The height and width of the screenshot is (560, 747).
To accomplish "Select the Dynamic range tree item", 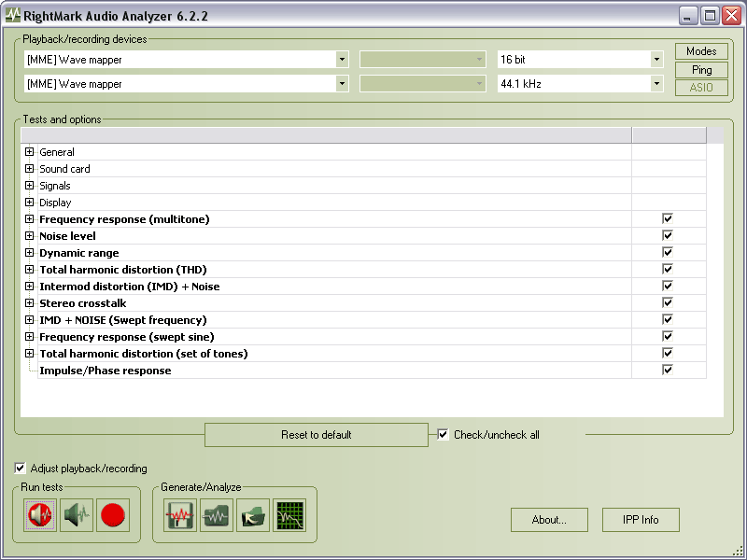I will tap(78, 253).
